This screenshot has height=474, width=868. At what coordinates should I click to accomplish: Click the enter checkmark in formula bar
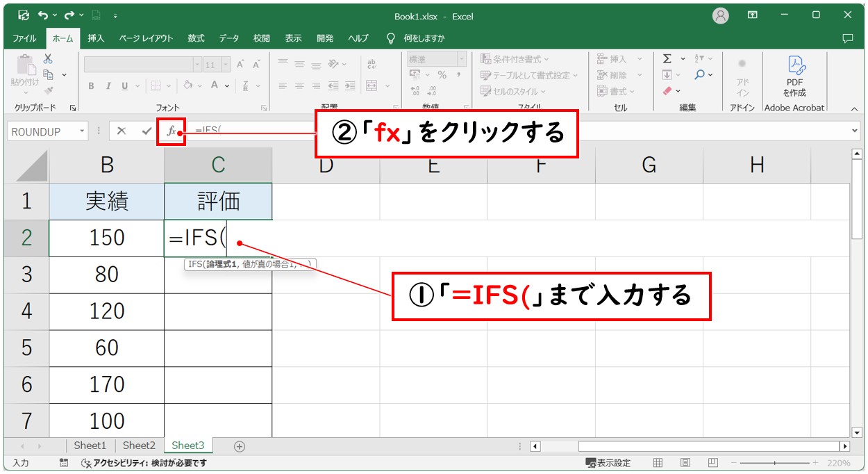(147, 131)
